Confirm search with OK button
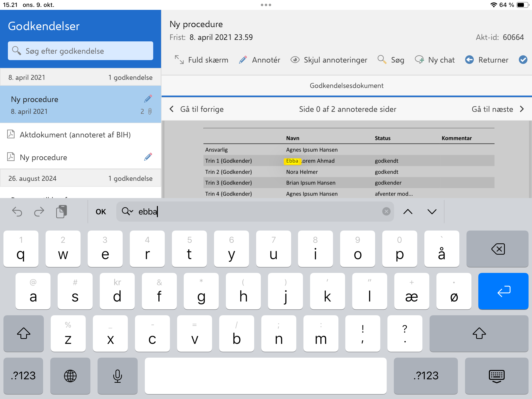532x399 pixels. [101, 212]
